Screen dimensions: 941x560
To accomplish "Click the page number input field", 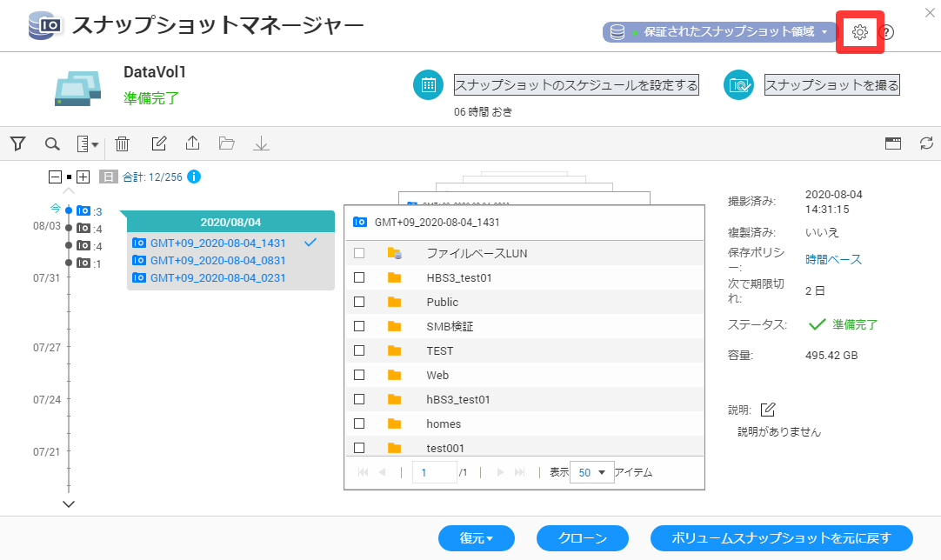I will (x=435, y=472).
